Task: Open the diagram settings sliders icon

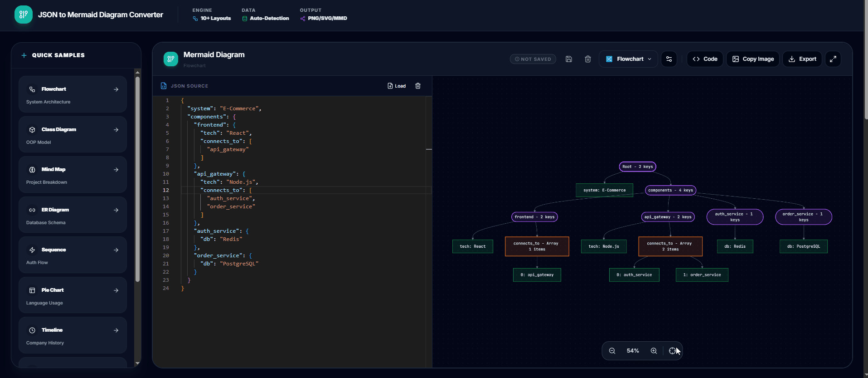Action: coord(669,59)
